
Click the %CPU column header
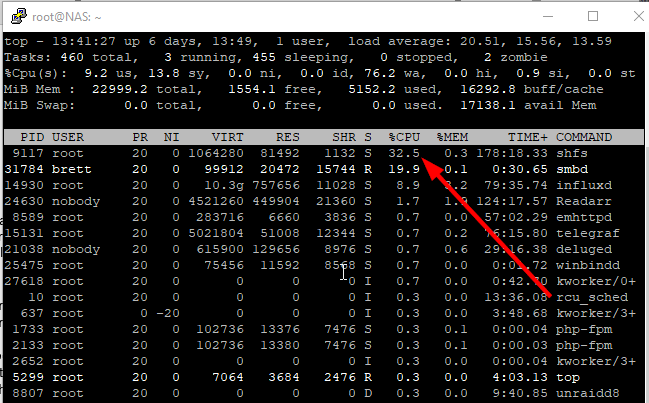[x=404, y=137]
